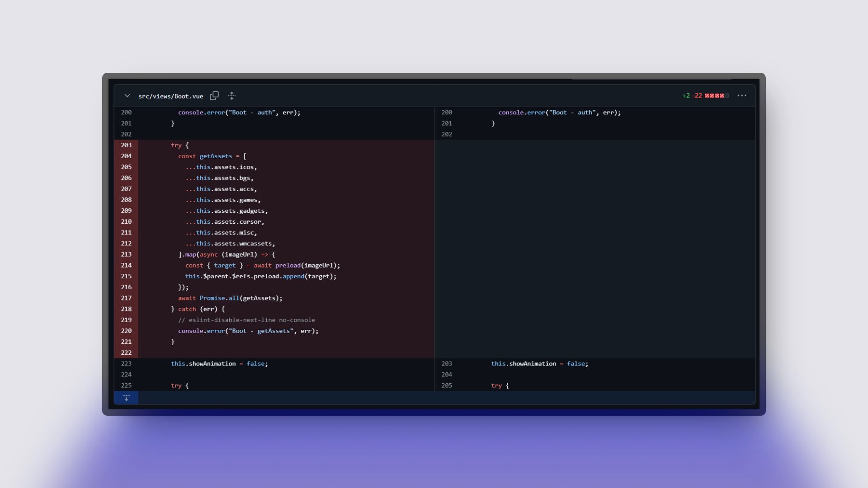Select the deleted try statement on line 203
Screen dimensions: 868x488
(x=179, y=145)
